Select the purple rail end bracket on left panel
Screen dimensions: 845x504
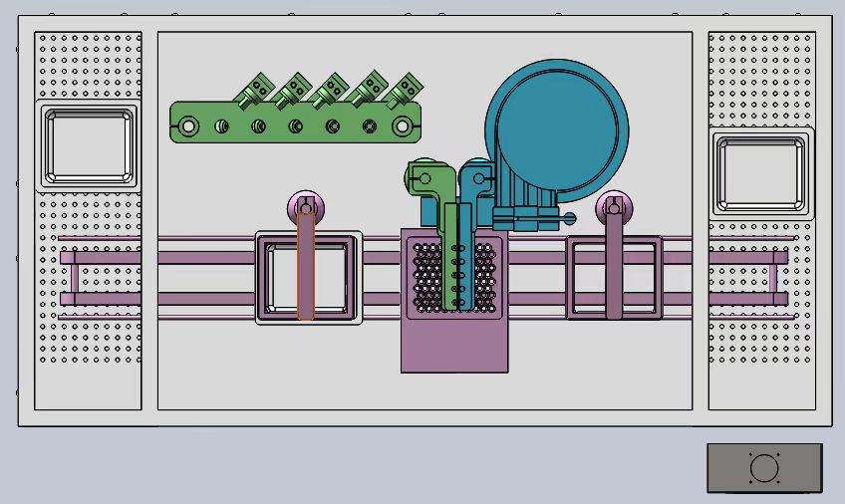click(73, 278)
